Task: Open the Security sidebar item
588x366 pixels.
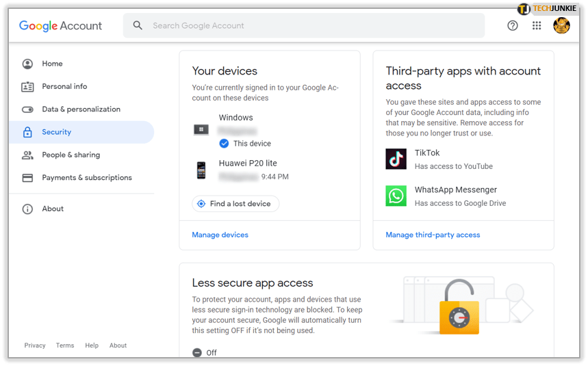Action: pos(57,132)
